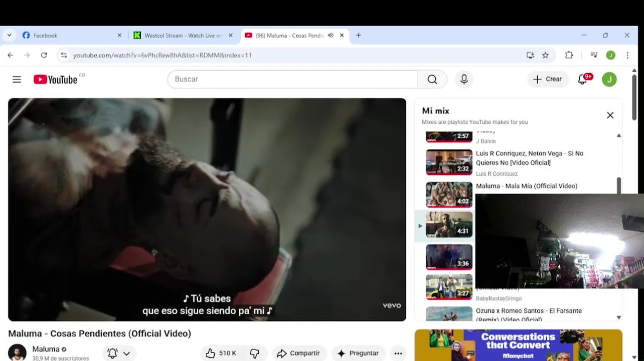Go back in browser history
The height and width of the screenshot is (361, 644).
(x=11, y=55)
